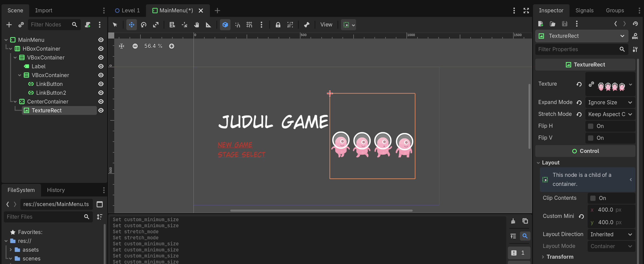Select the Rotate Mode tool
The image size is (644, 264).
(x=144, y=25)
